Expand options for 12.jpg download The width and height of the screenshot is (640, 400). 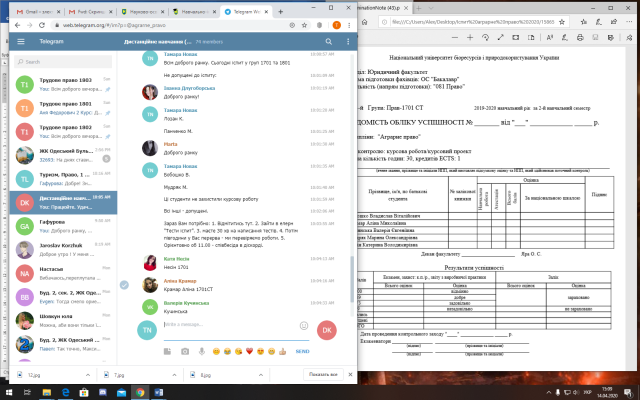[88, 375]
